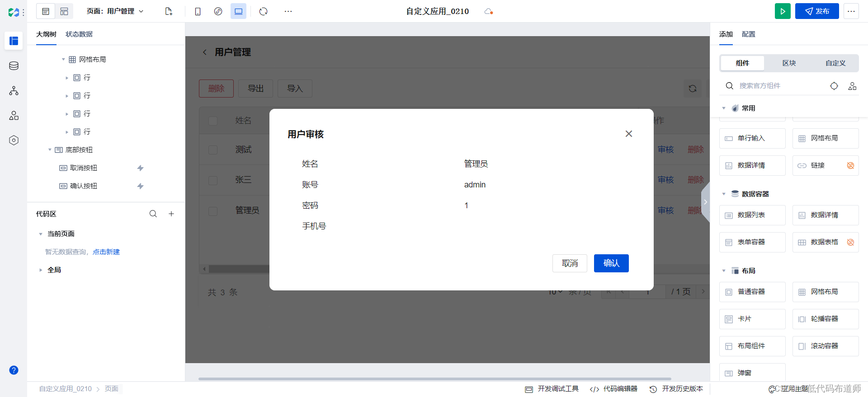This screenshot has height=397, width=868.
Task: Open the components/users sidebar icon
Action: (x=14, y=116)
